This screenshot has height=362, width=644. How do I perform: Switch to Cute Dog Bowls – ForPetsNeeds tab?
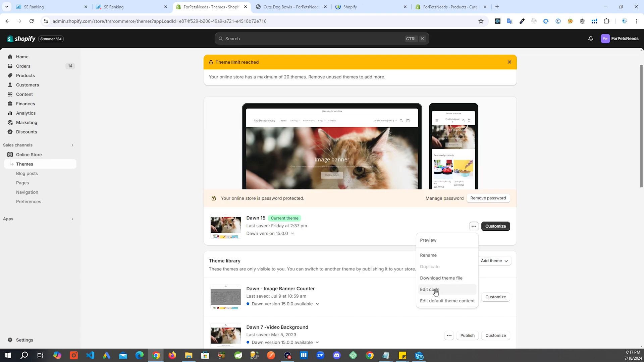[x=290, y=7]
